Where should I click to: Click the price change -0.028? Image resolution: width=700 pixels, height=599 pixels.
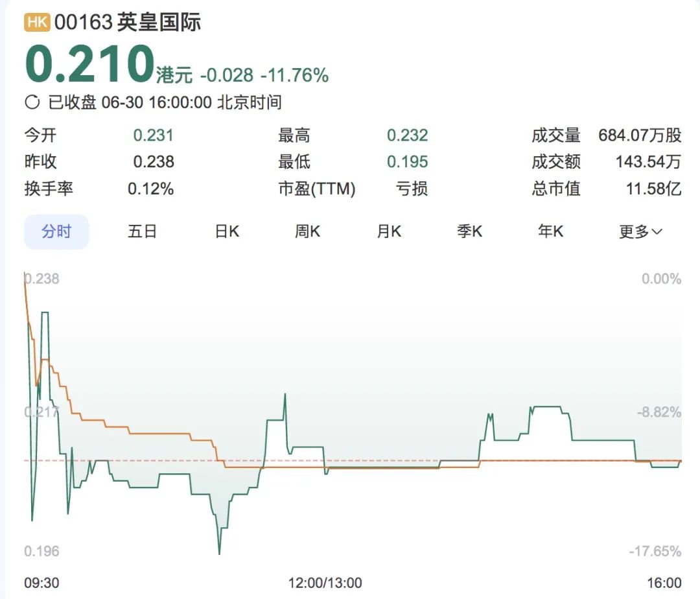(x=227, y=75)
